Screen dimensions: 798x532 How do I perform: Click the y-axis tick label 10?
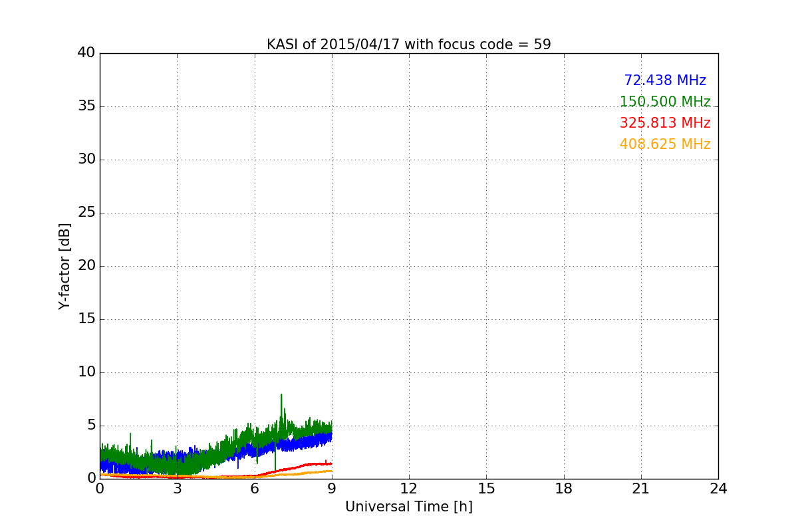86,372
